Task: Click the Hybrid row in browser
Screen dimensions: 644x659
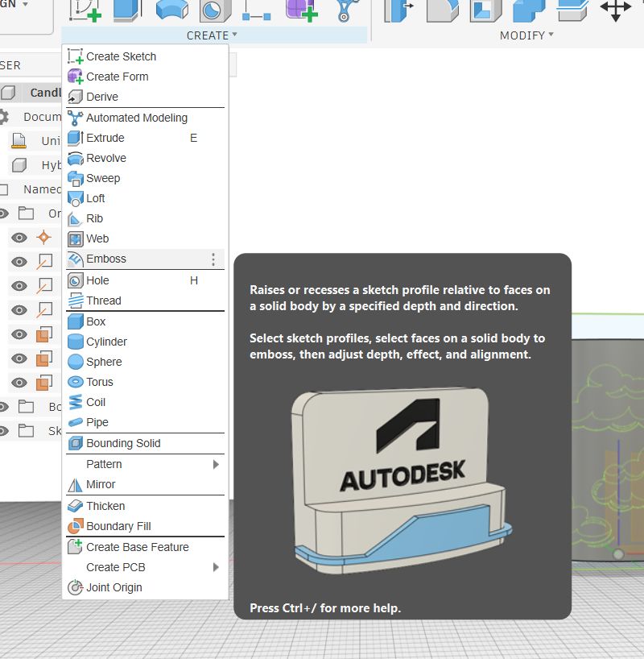Action: [x=35, y=164]
